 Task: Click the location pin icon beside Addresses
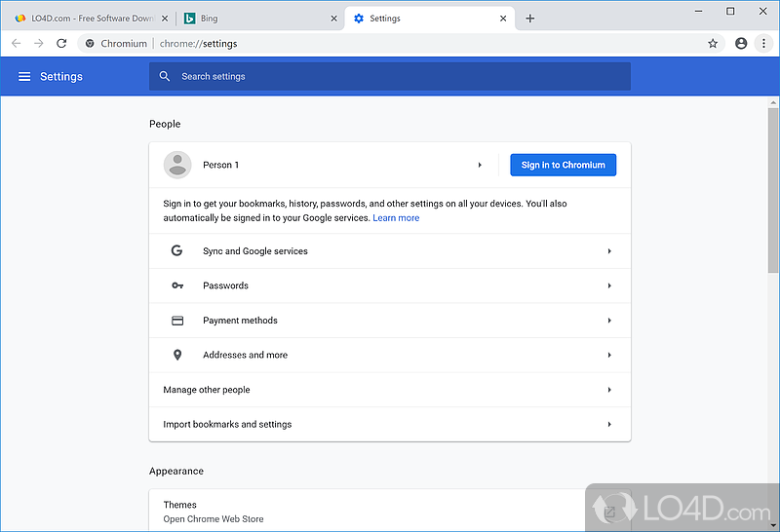tap(177, 355)
